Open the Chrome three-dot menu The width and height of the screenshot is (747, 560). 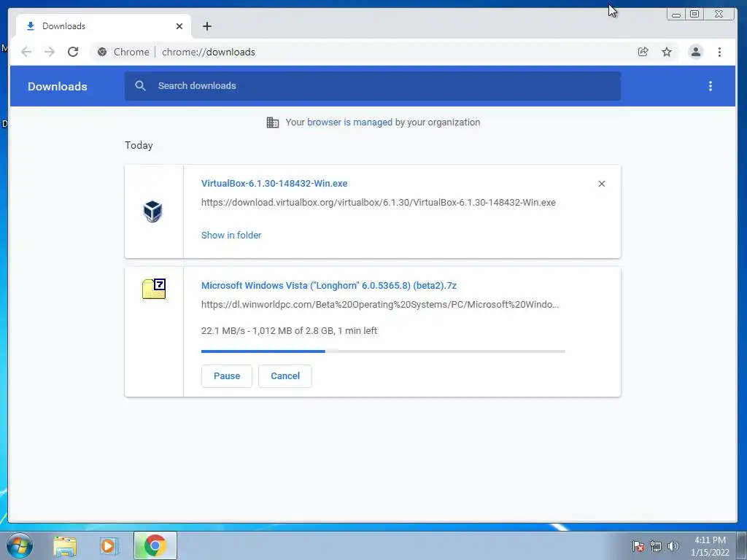tap(719, 52)
